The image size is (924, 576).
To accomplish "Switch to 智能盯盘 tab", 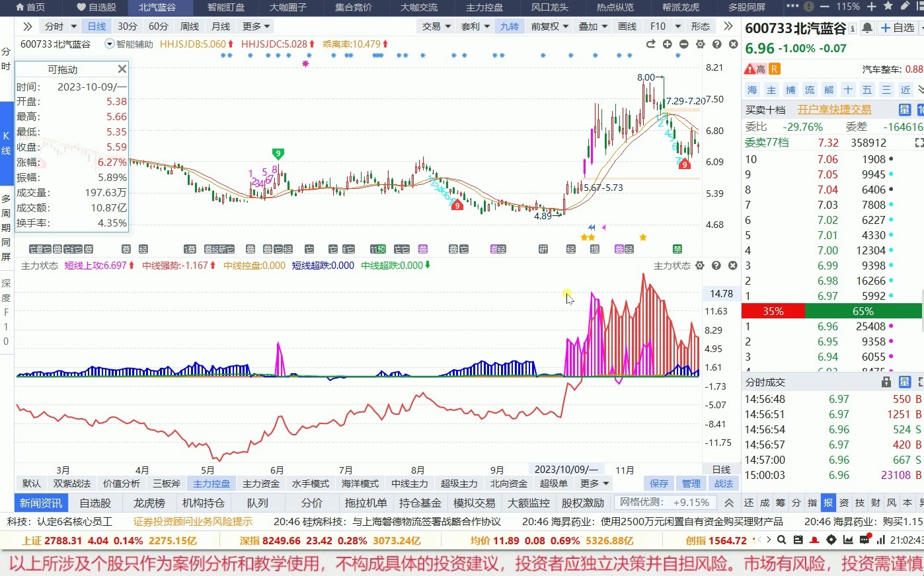I will pos(226,7).
